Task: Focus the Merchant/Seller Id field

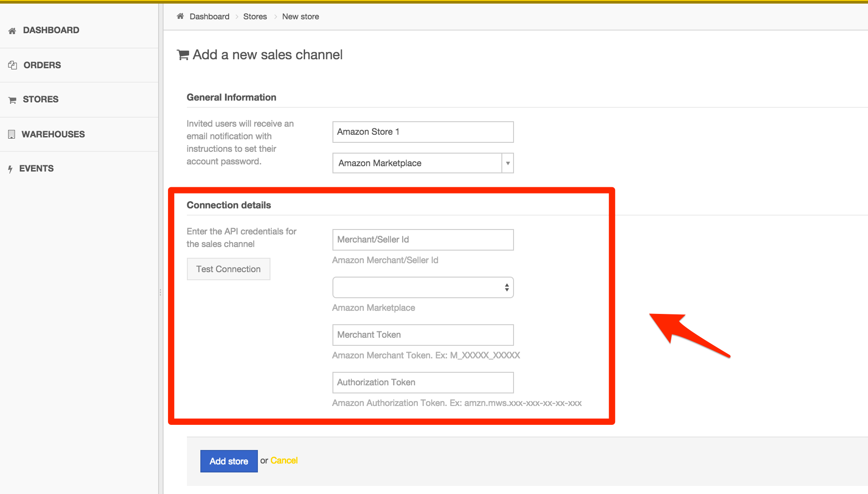Action: pyautogui.click(x=423, y=240)
